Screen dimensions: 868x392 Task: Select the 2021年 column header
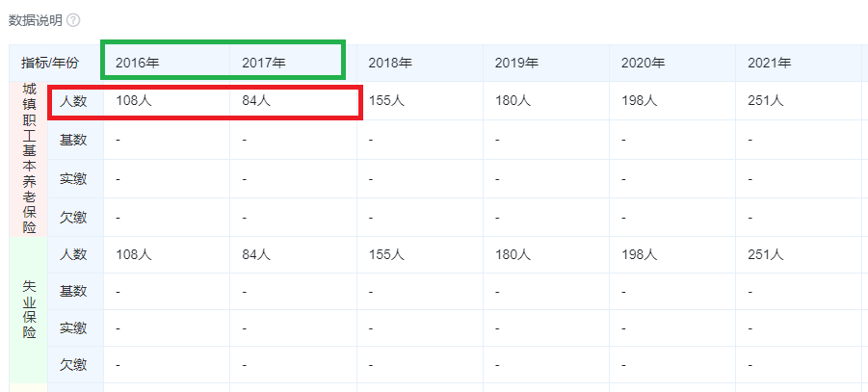pyautogui.click(x=769, y=63)
